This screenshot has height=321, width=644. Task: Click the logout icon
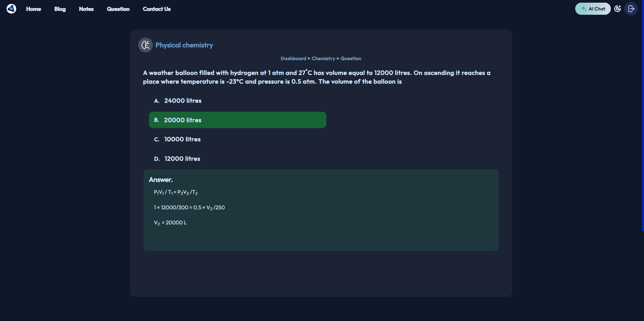click(631, 9)
